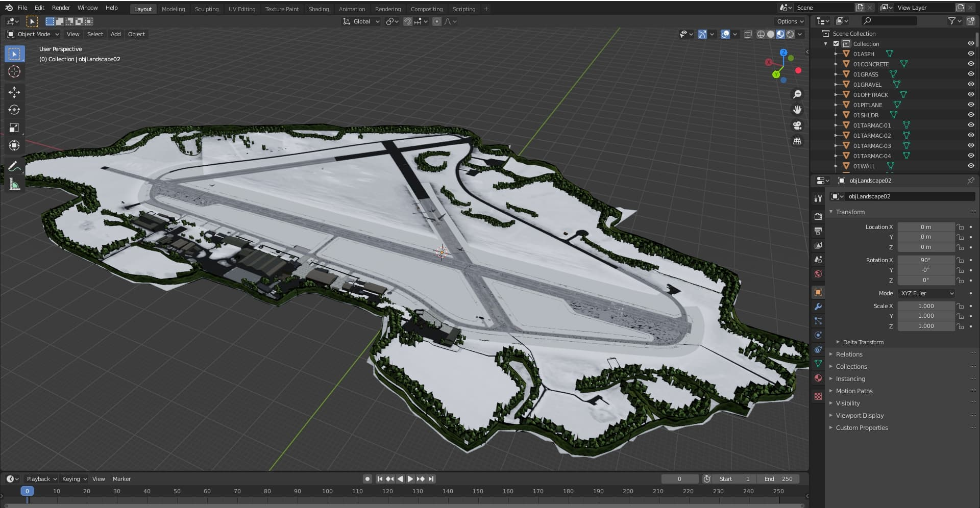This screenshot has height=508, width=980.
Task: Uncheck the Collection checkbox in outliner
Action: pos(836,44)
